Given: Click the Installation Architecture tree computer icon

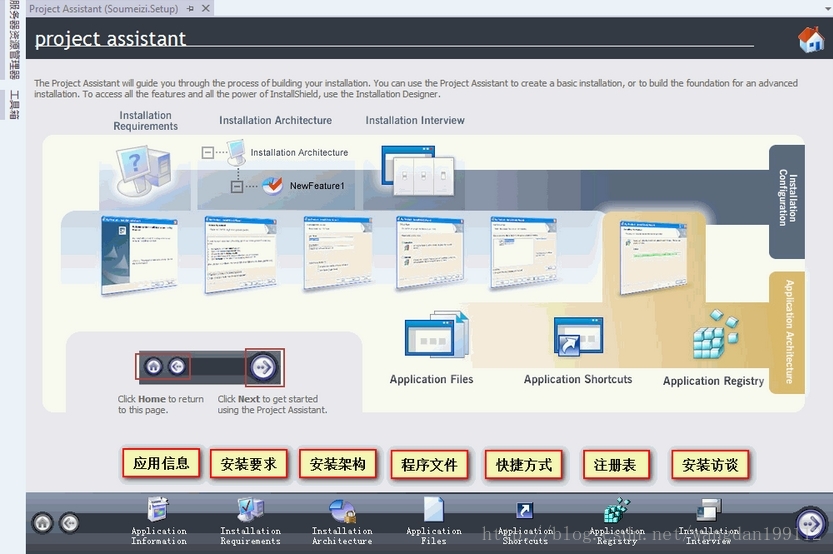Looking at the screenshot, I should pyautogui.click(x=236, y=152).
